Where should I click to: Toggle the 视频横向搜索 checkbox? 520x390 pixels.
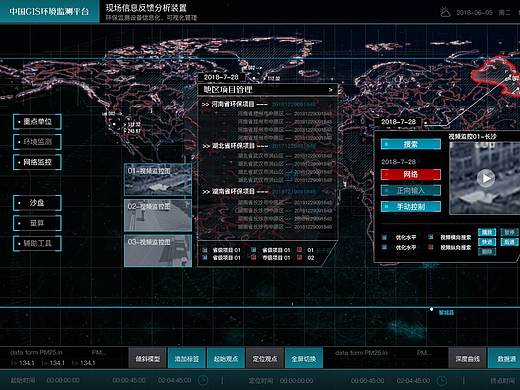pyautogui.click(x=431, y=237)
